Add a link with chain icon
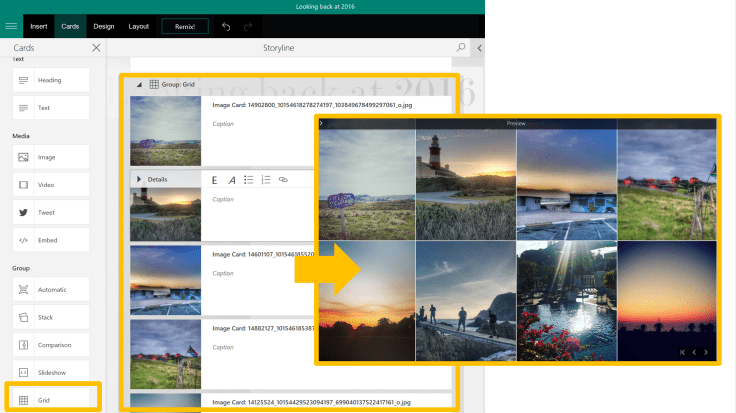Image resolution: width=736 pixels, height=413 pixels. [283, 179]
